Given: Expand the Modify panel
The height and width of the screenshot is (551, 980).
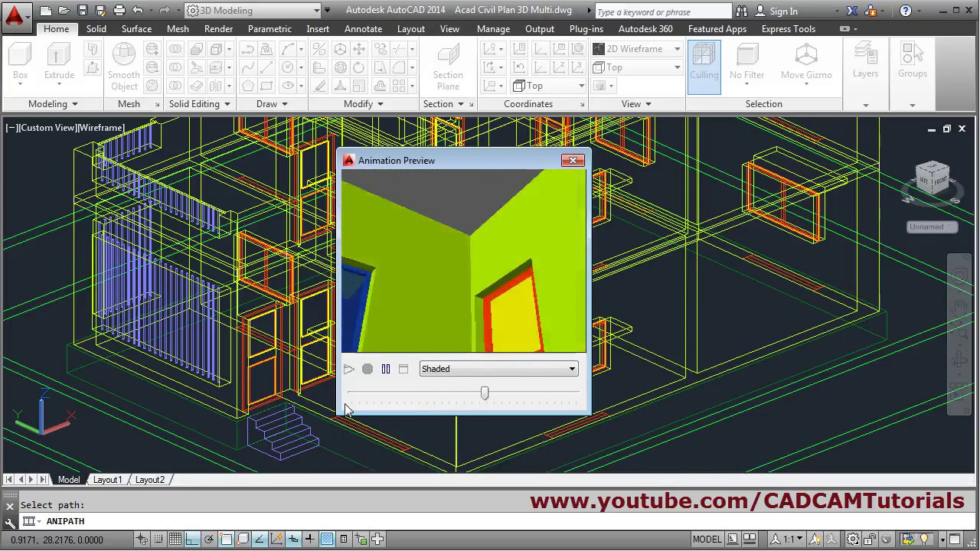Looking at the screenshot, I should click(x=364, y=104).
